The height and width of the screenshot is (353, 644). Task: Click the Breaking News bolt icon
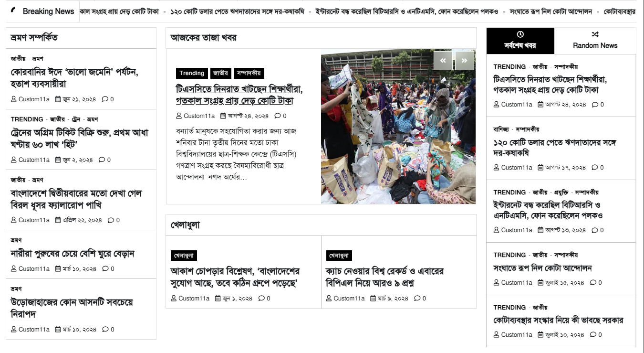coord(13,11)
